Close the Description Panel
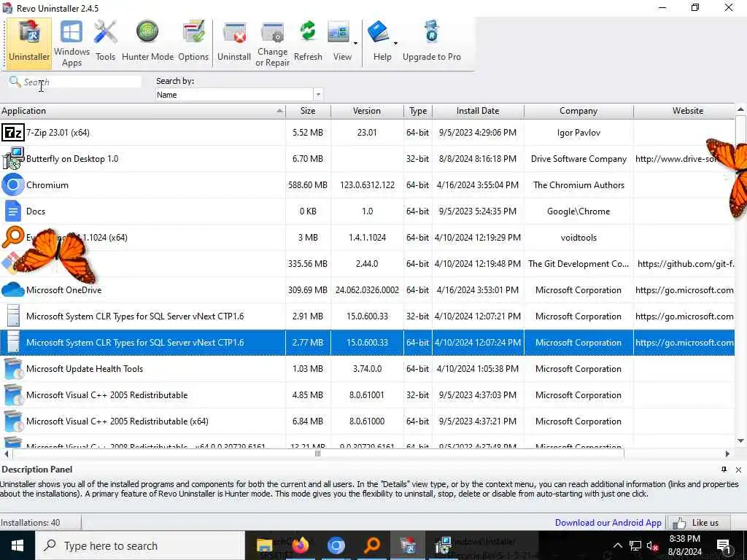Image resolution: width=747 pixels, height=560 pixels. [738, 470]
